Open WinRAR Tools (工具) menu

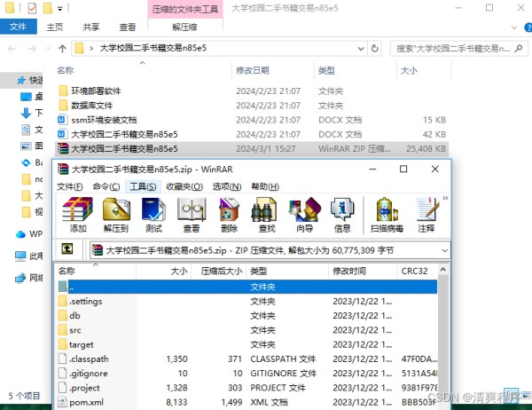click(143, 186)
